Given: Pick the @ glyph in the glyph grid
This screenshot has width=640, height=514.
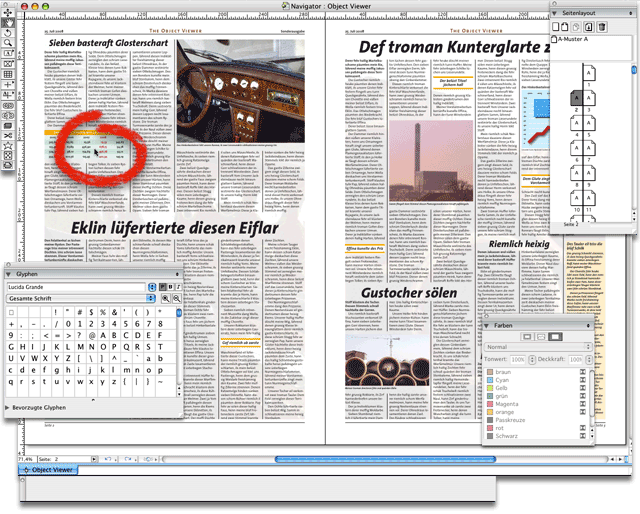Looking at the screenshot, I should pos(91,336).
